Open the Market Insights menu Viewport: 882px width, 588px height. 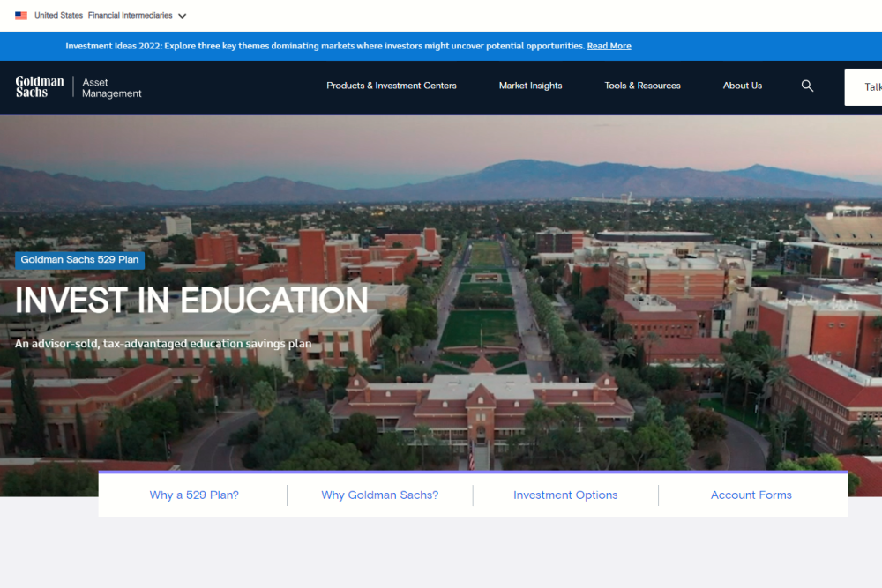click(x=530, y=86)
